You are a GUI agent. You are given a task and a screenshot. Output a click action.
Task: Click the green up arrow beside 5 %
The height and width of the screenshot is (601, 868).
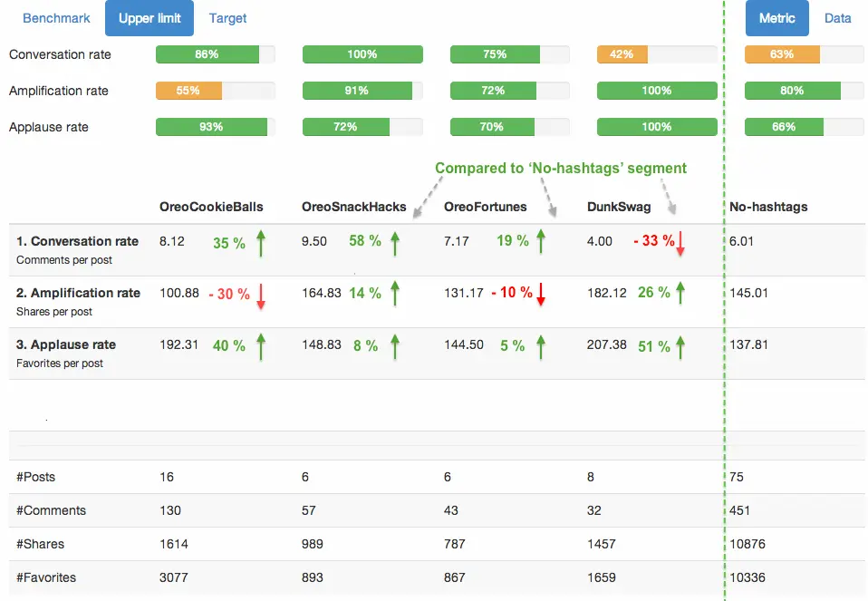pos(541,346)
